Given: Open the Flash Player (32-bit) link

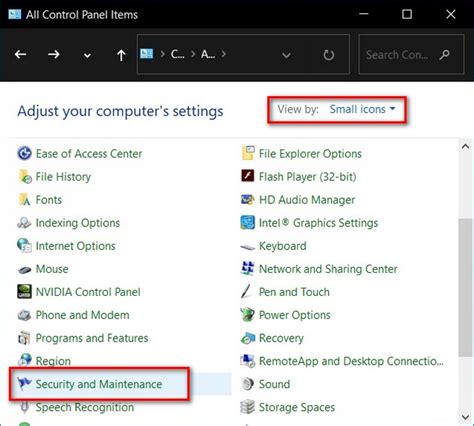Looking at the screenshot, I should coord(308,177).
